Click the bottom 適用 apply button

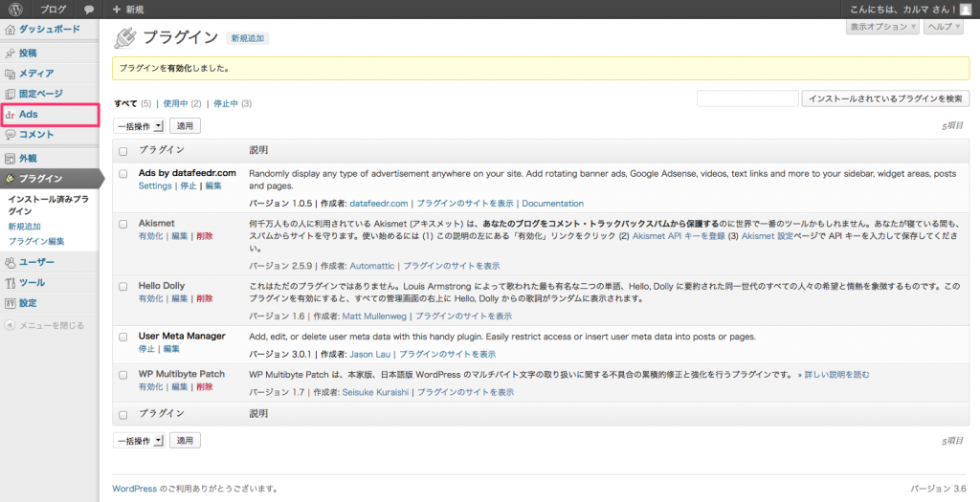pos(185,441)
